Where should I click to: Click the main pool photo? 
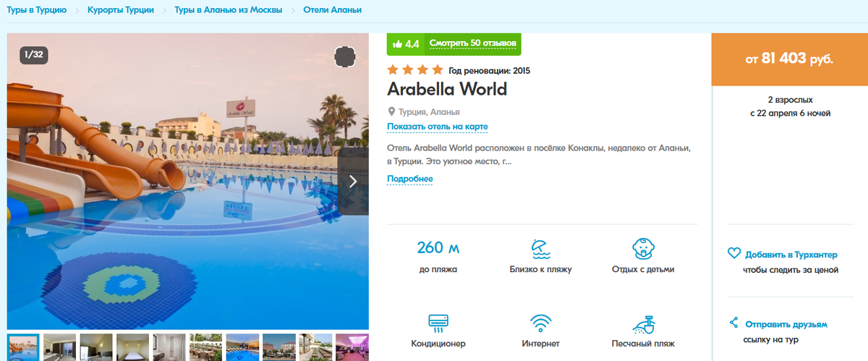188,182
